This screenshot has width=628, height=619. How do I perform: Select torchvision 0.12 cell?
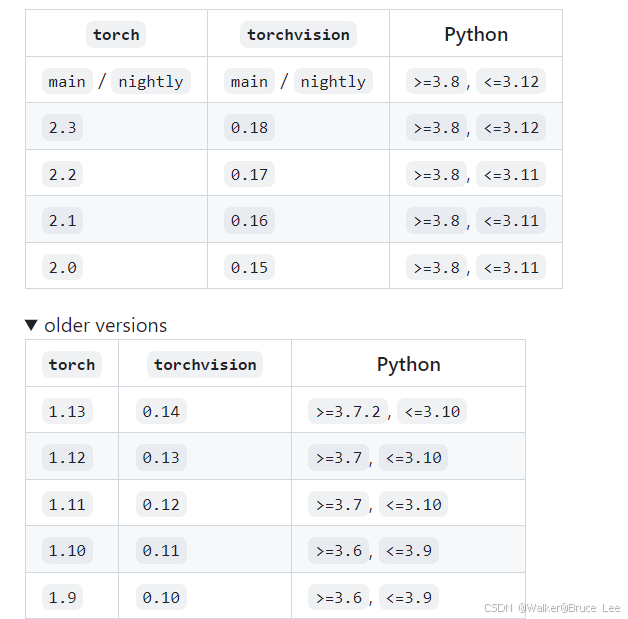click(x=161, y=504)
